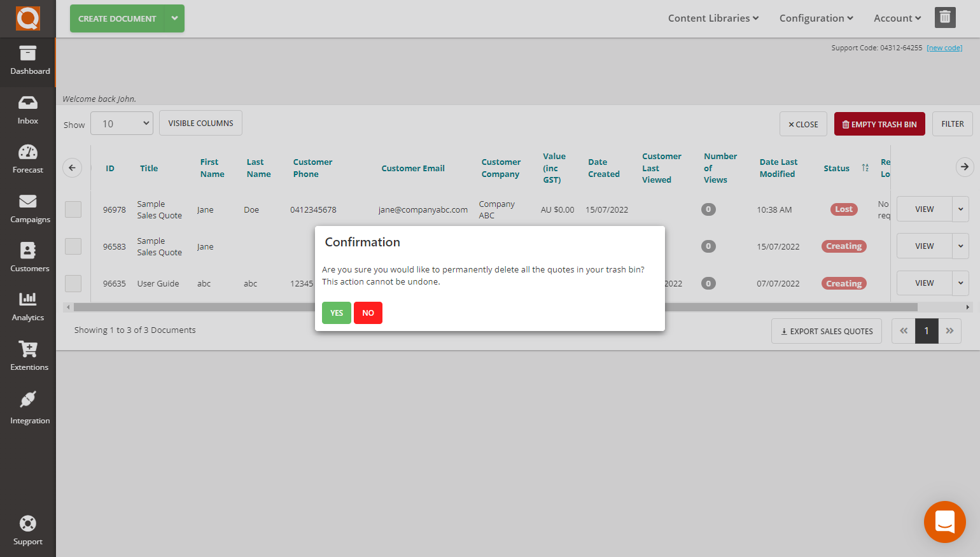Image resolution: width=980 pixels, height=557 pixels.
Task: Open the dropdown next to the first VIEW button
Action: pos(961,209)
